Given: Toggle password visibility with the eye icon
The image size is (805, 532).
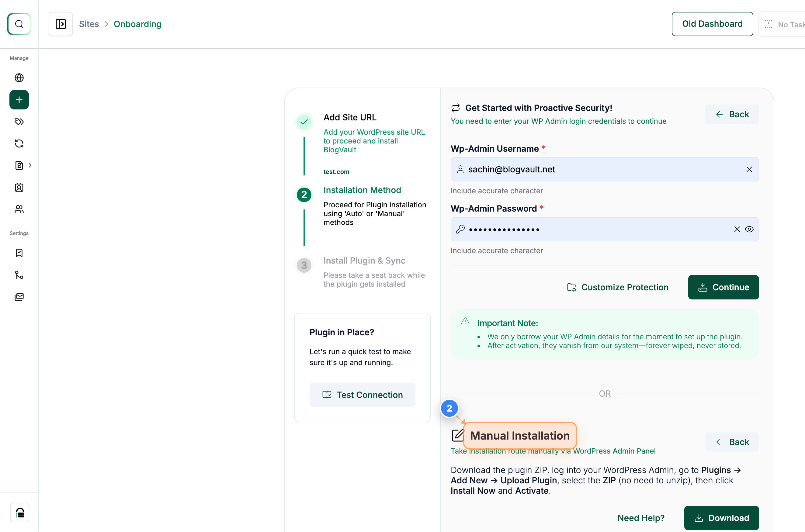Looking at the screenshot, I should click(750, 229).
